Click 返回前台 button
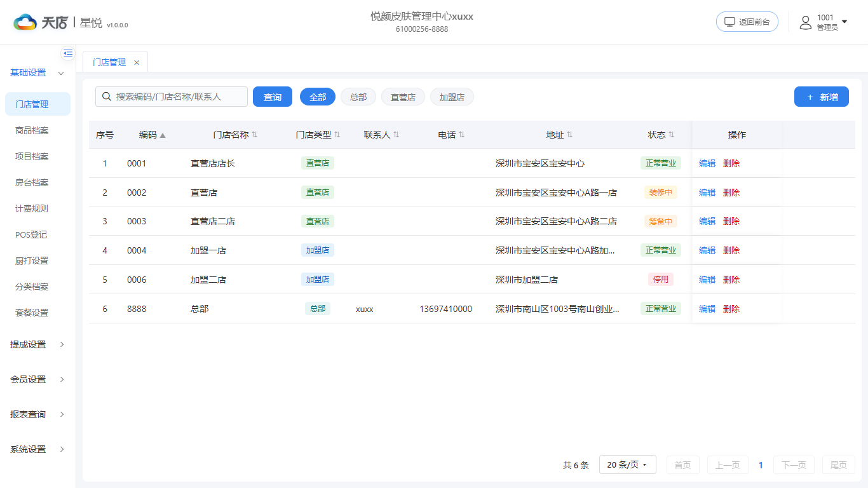The image size is (868, 488). pos(747,22)
